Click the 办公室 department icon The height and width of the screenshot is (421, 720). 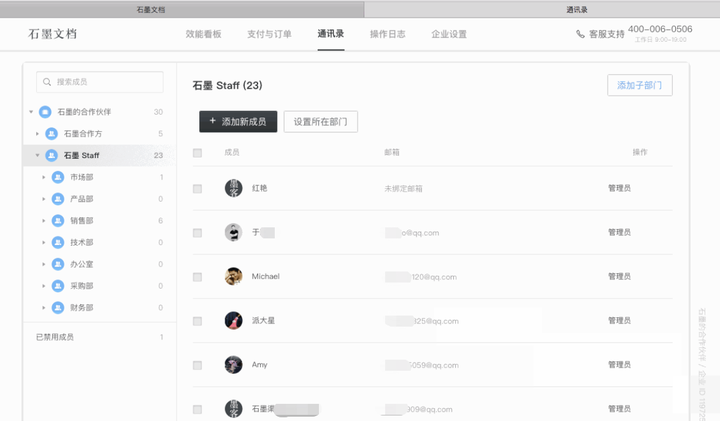pyautogui.click(x=58, y=264)
